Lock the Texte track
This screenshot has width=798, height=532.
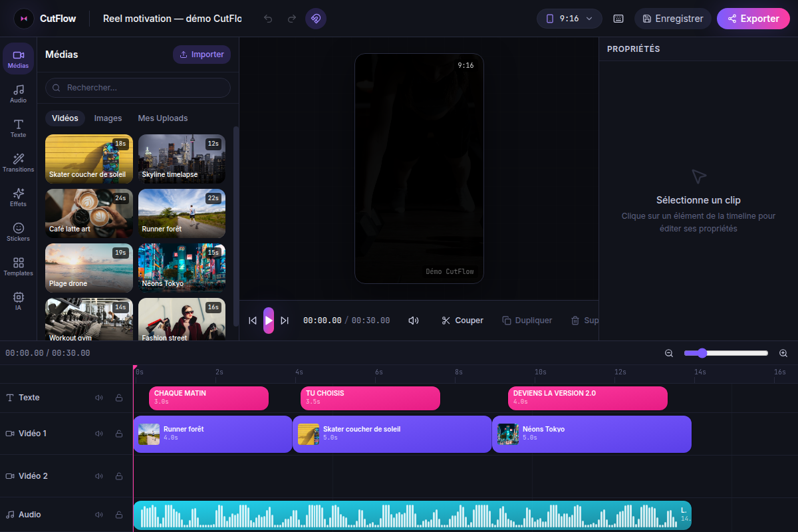click(119, 398)
